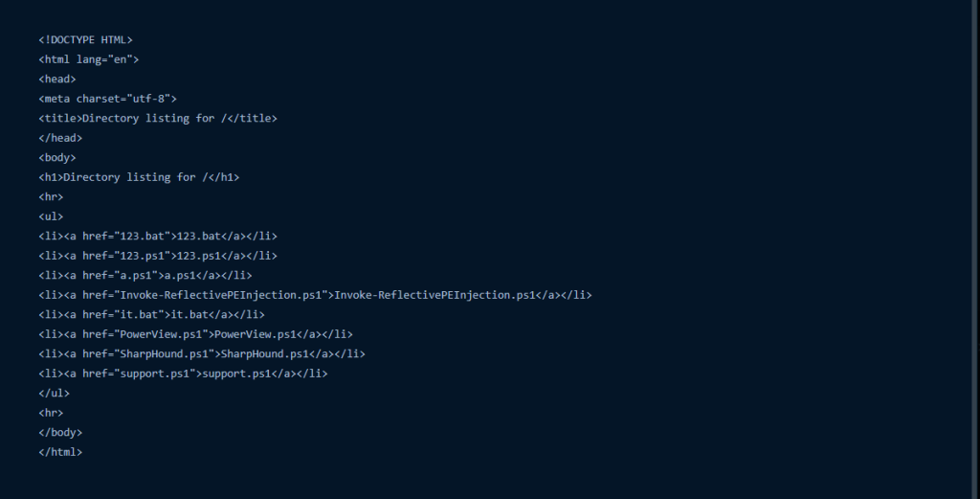This screenshot has height=499, width=980.
Task: Click the it.bat list item line
Action: click(152, 314)
